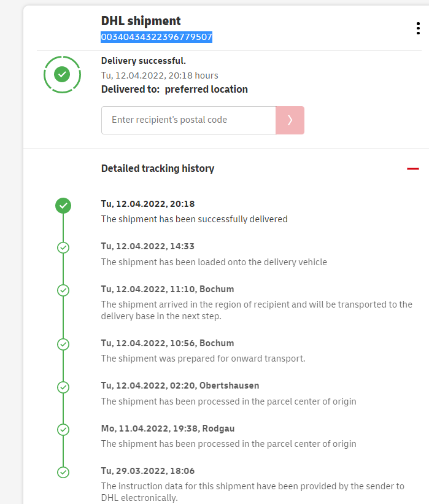Click the recipient's postal code input field
429x504 pixels.
[x=188, y=120]
